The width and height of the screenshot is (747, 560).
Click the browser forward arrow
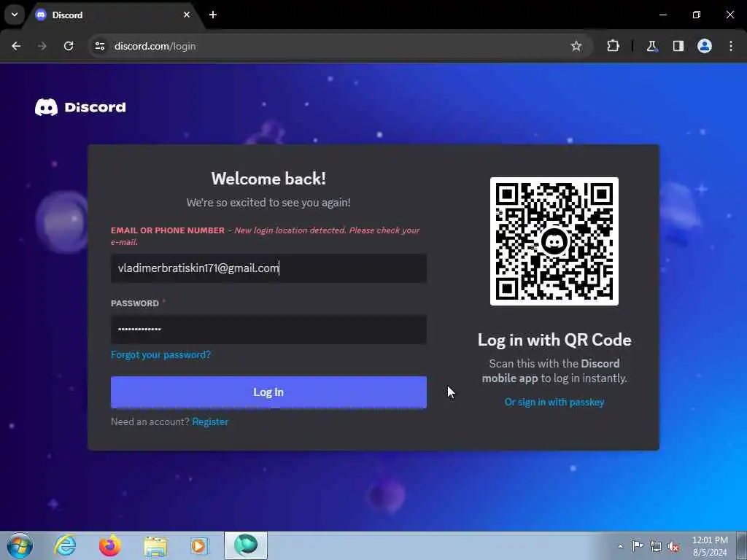[42, 46]
